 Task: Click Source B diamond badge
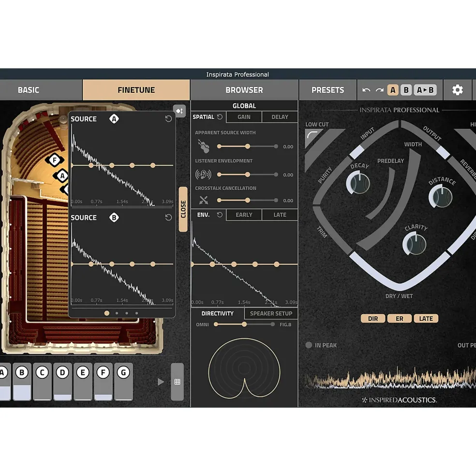(x=114, y=217)
